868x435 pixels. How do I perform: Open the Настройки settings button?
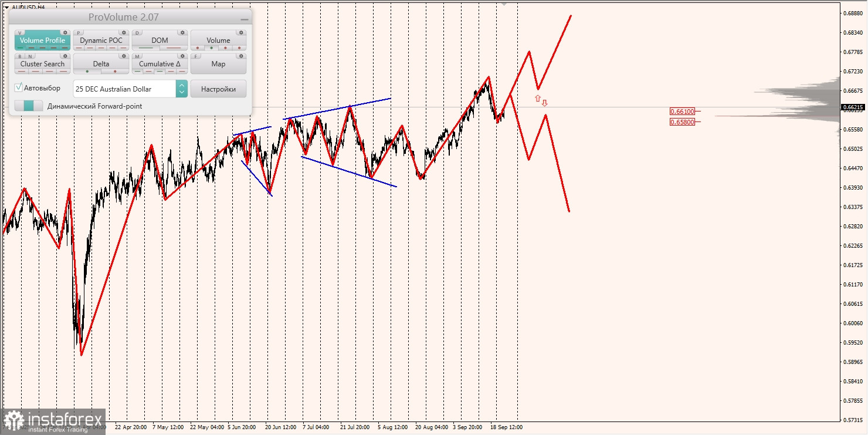pos(218,89)
